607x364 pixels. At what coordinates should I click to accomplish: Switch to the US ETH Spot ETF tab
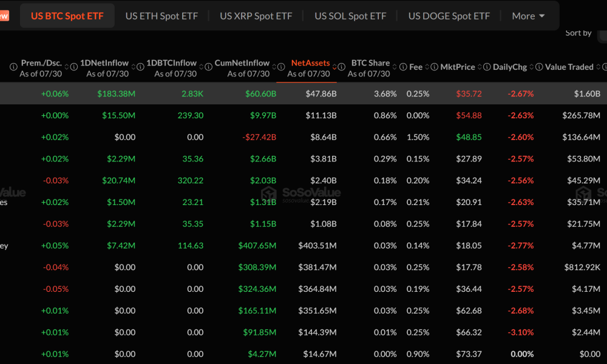click(x=161, y=16)
